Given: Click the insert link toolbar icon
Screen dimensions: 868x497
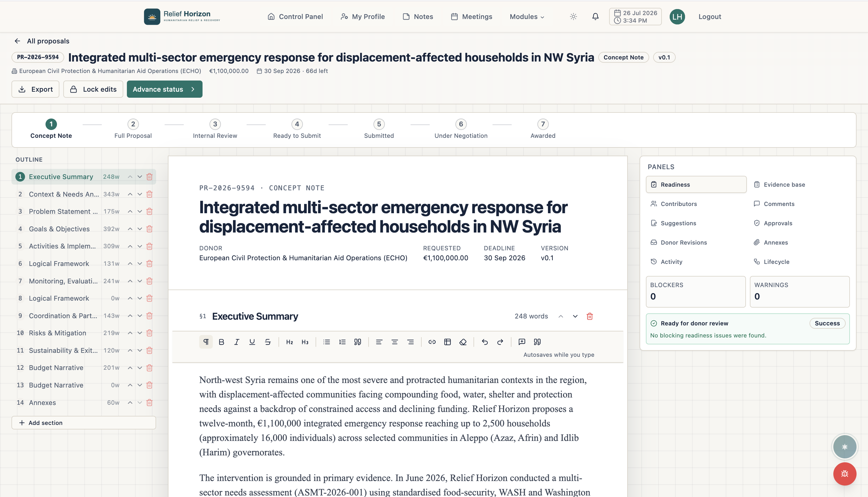Looking at the screenshot, I should click(432, 342).
